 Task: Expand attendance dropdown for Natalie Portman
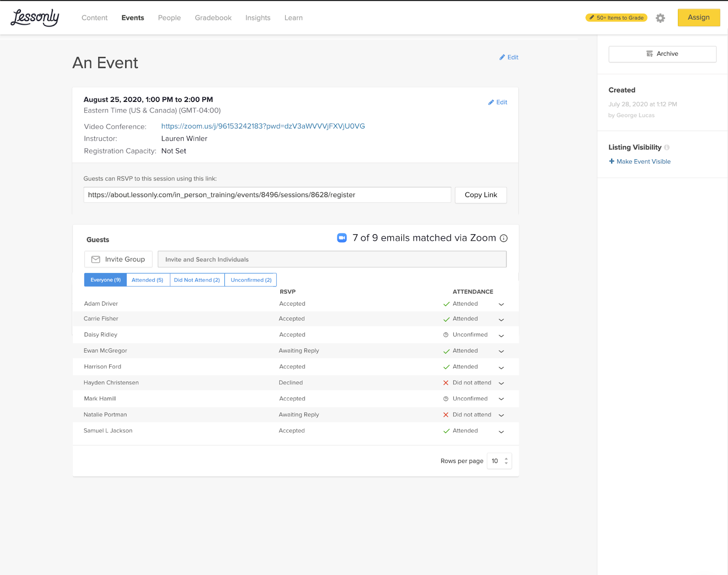[501, 415]
